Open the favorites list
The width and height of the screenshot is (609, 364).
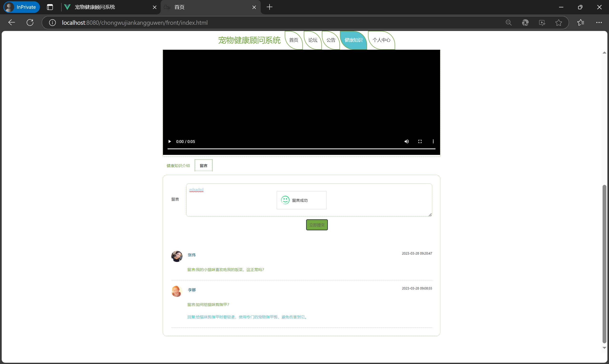point(580,23)
